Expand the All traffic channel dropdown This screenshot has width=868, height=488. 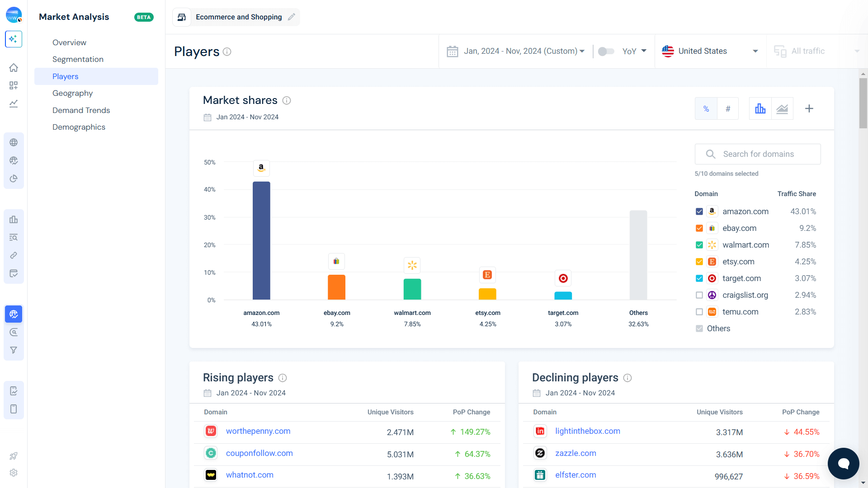point(814,51)
